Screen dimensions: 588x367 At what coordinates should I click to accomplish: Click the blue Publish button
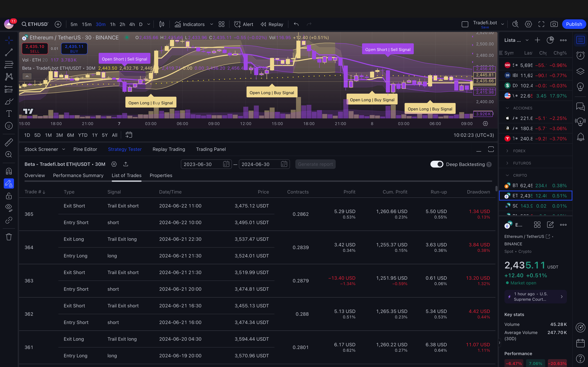(574, 24)
